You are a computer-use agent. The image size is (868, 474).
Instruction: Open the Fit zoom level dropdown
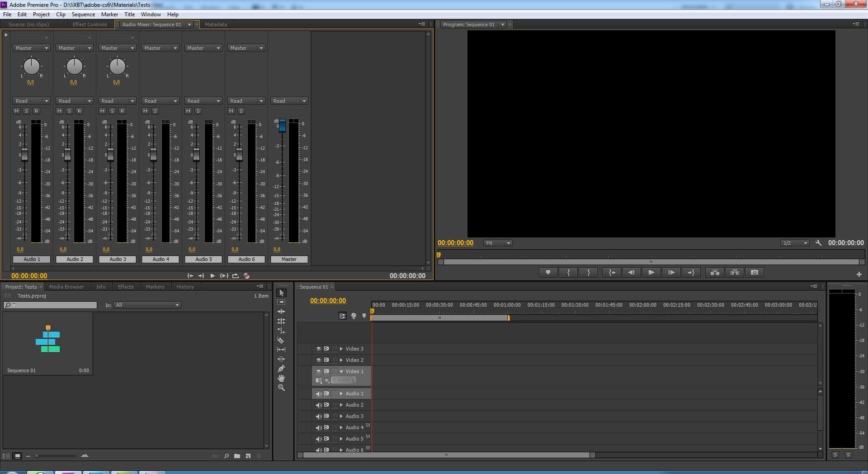(497, 243)
